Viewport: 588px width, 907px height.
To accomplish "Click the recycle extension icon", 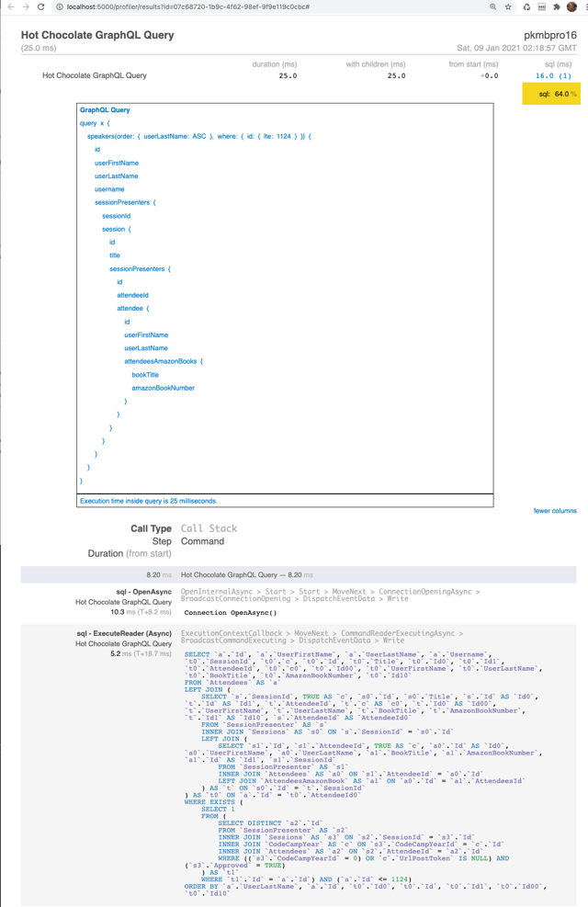I will (x=526, y=6).
